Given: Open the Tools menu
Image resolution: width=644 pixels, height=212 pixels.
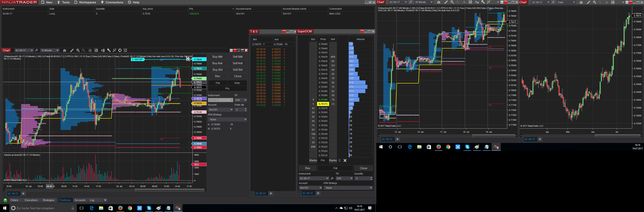Looking at the screenshot, I should click(63, 2).
